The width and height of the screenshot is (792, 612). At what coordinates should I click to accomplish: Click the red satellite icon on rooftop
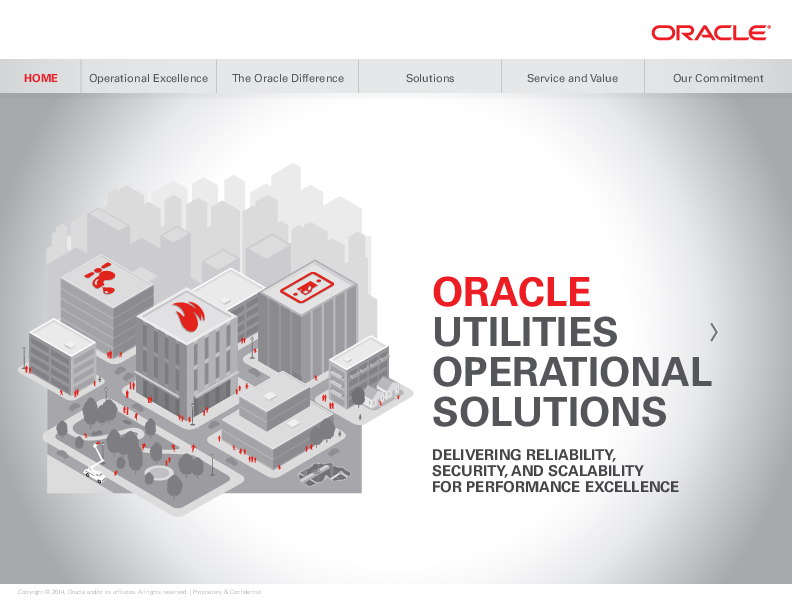point(102,277)
